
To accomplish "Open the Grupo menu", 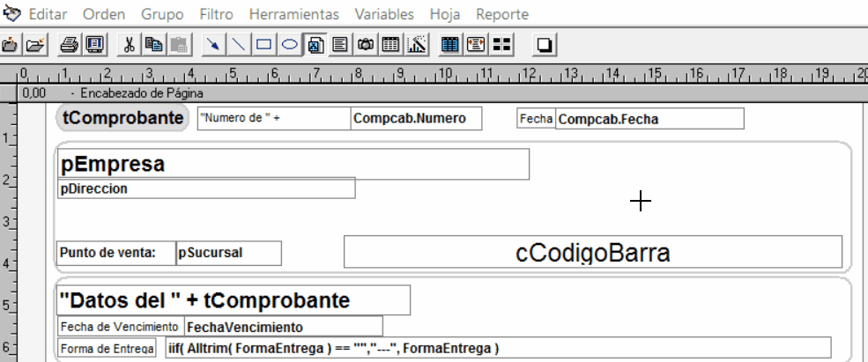I will [x=161, y=14].
